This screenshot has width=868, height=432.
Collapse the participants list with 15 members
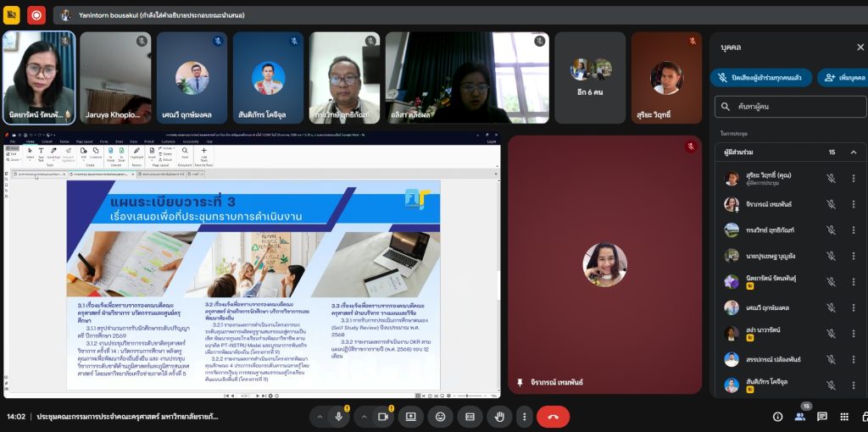853,152
